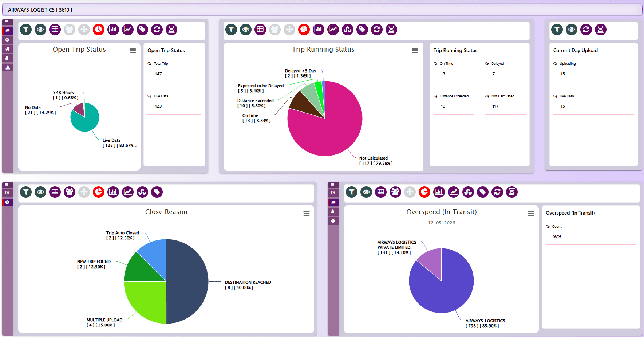This screenshot has width=644, height=337.
Task: Click group users icon in Close Reason toolbar
Action: pyautogui.click(x=70, y=192)
